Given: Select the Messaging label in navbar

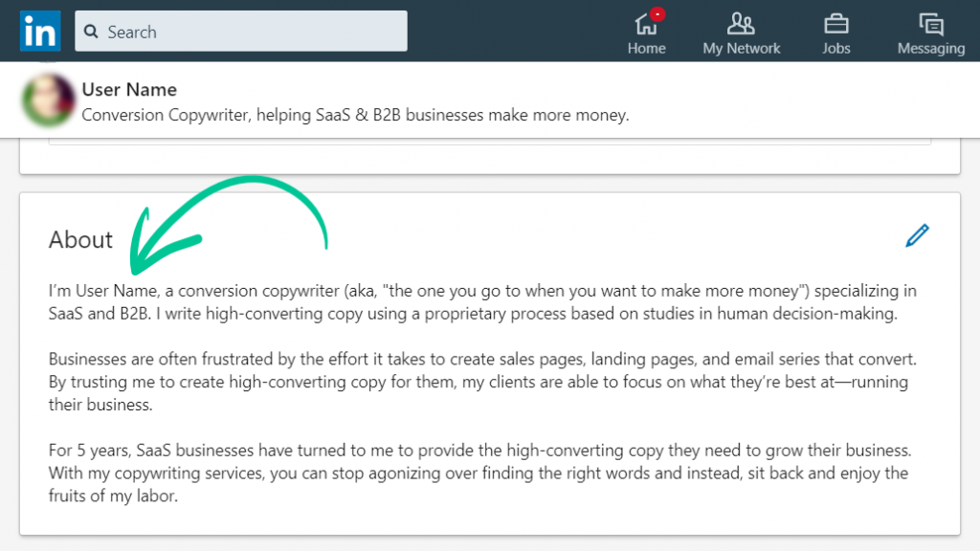Looking at the screenshot, I should tap(931, 49).
